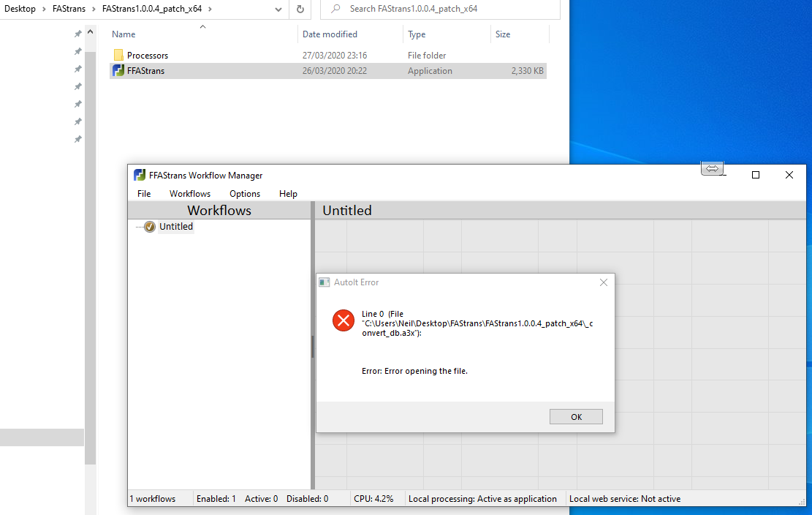Viewport: 812px width, 515px height.
Task: Close the AutoIt Error dialog
Action: coord(603,282)
